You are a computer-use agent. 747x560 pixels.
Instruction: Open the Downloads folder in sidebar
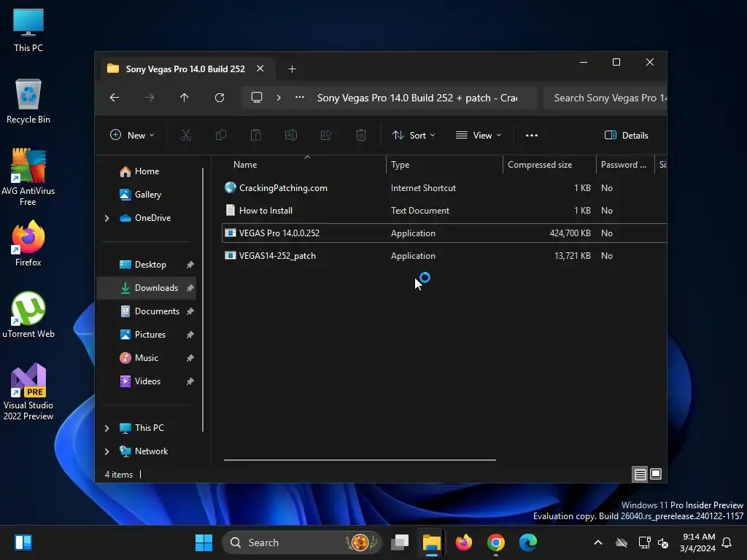coord(146,287)
